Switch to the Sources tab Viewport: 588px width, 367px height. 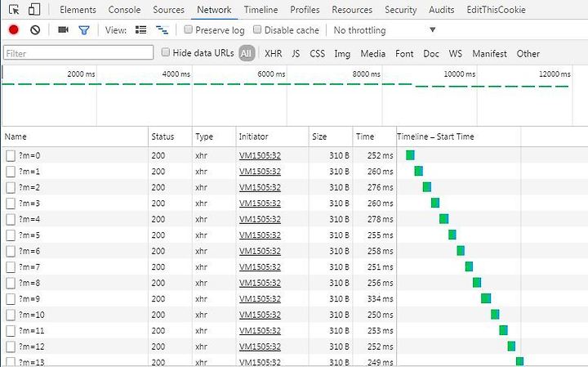tap(168, 10)
